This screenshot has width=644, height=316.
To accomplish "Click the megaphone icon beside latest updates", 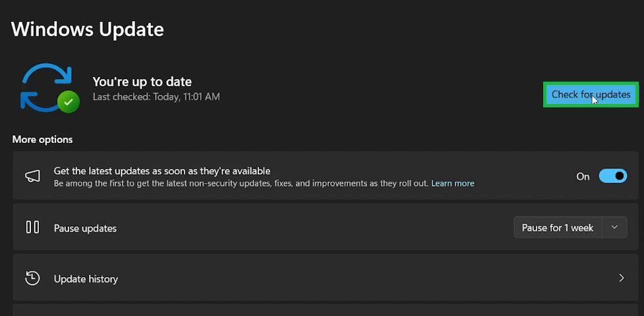I will click(32, 176).
